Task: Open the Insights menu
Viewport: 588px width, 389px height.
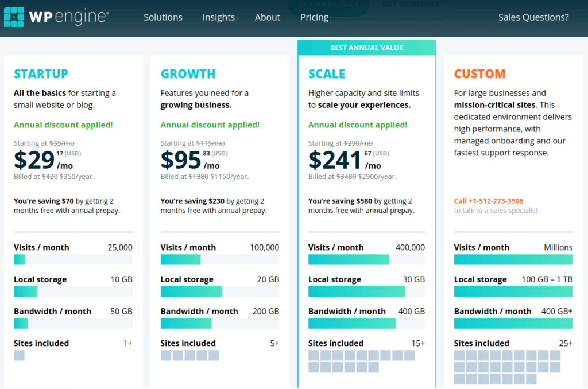Action: [x=219, y=17]
